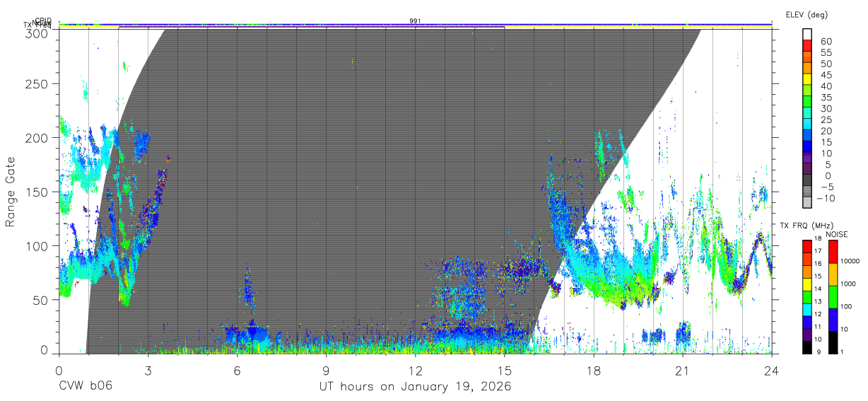The height and width of the screenshot is (401, 868).
Task: Pick the green 13–14 MHz TX FRQ swatch
Action: [x=807, y=296]
